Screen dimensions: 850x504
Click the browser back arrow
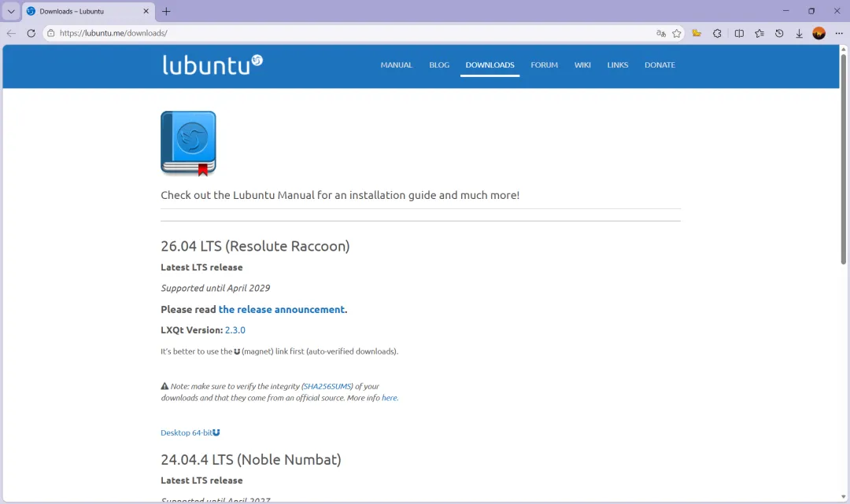11,33
